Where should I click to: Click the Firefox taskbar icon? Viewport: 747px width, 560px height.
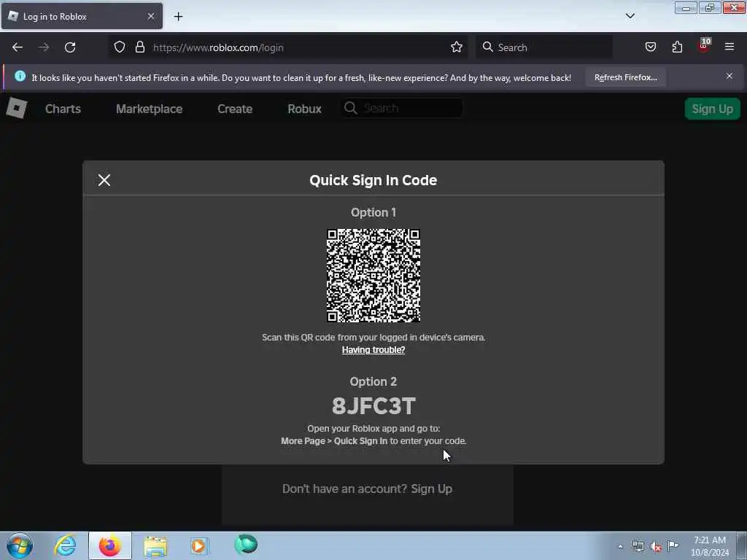pos(110,545)
